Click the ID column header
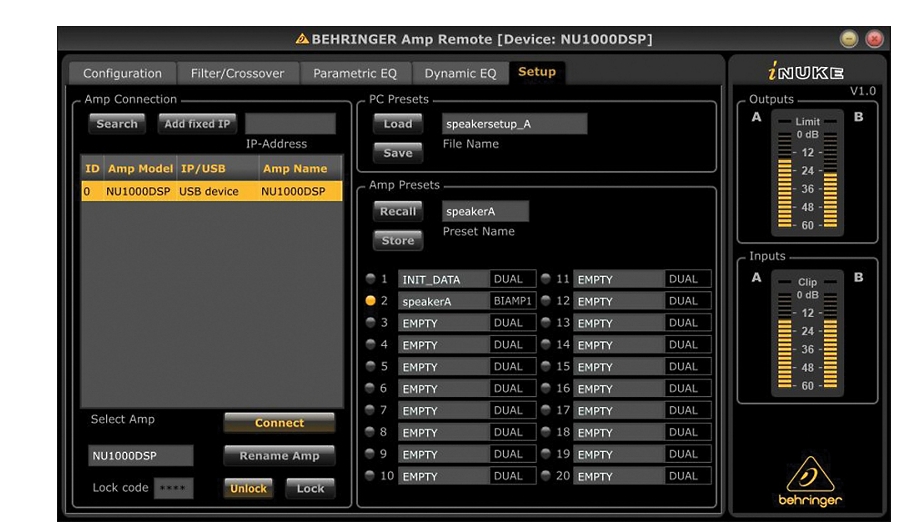 92,169
